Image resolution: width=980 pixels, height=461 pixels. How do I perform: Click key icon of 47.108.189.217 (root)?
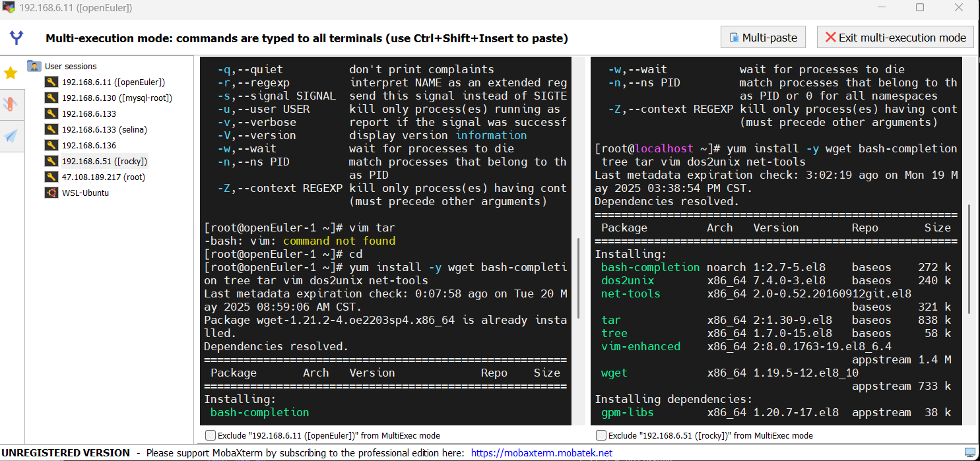[x=51, y=177]
